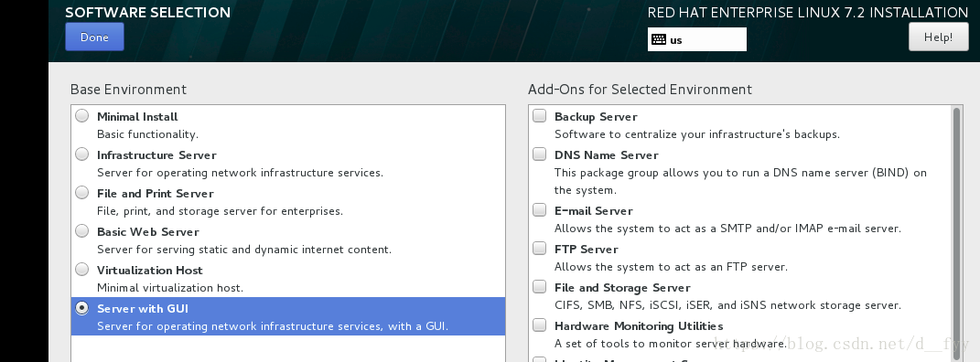980x362 pixels.
Task: Choose Infrastructure Server environment
Action: tap(81, 154)
